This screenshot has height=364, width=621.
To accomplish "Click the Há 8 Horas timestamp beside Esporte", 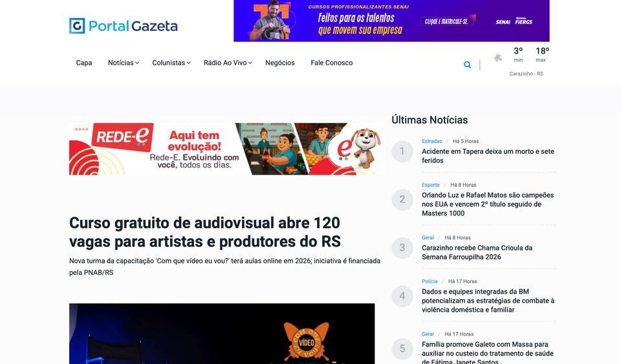I will click(463, 185).
